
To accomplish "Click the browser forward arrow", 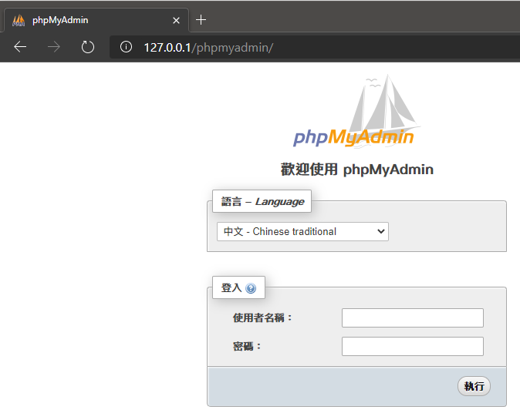I will tap(54, 47).
